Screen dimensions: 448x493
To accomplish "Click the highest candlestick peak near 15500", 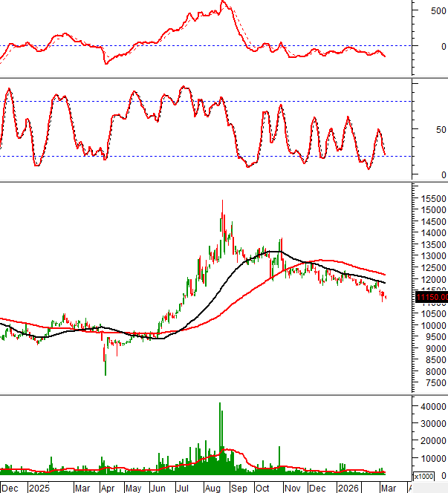I will tap(222, 202).
